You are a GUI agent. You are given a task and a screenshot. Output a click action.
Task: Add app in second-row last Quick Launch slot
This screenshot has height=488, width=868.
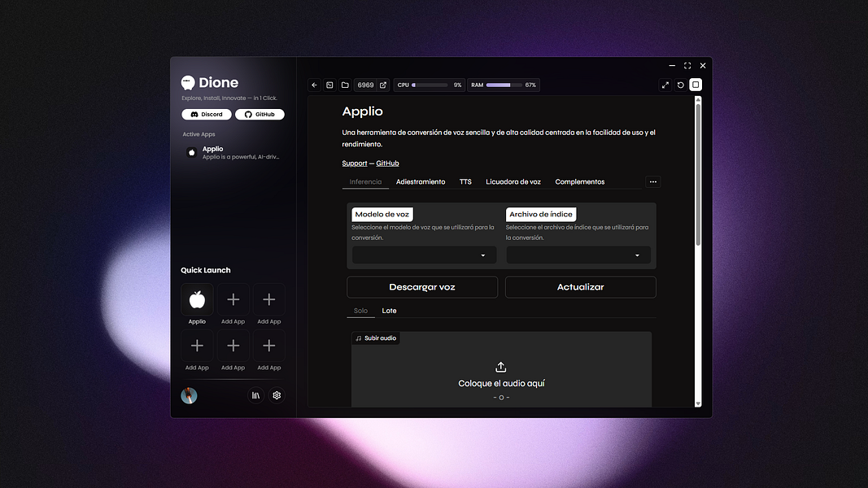tap(269, 346)
